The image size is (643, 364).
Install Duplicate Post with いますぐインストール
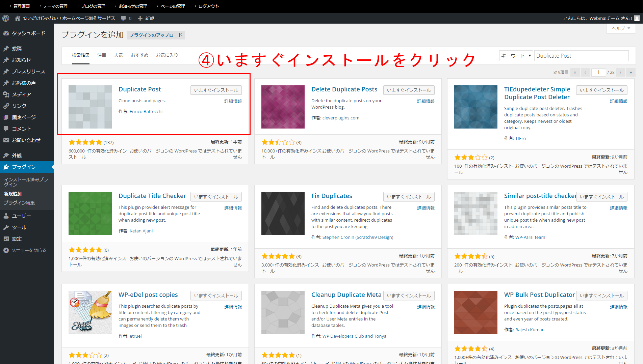216,90
